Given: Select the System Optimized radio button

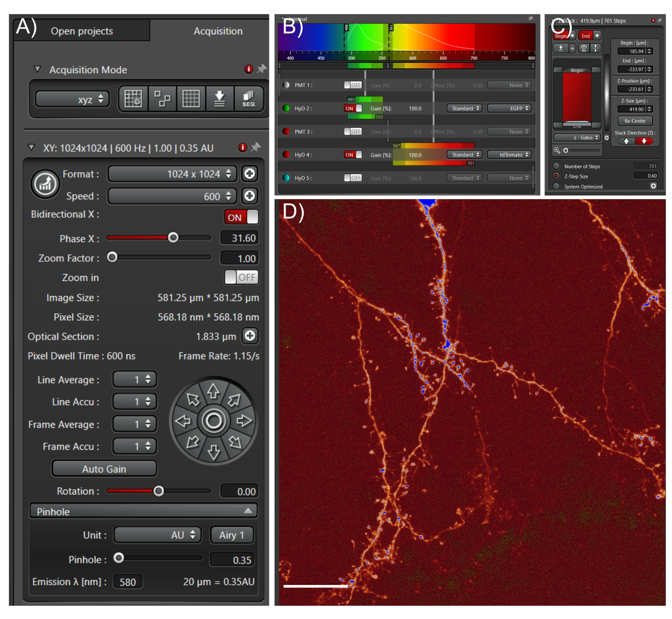Looking at the screenshot, I should [556, 186].
